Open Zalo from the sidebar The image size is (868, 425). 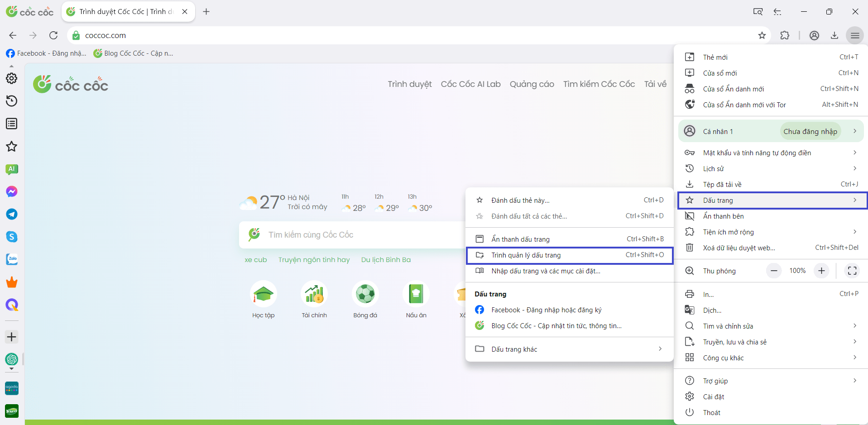(12, 259)
